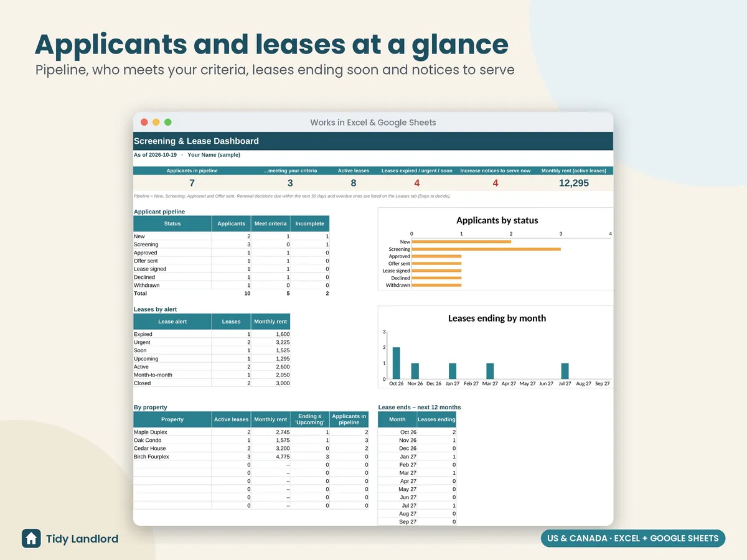Select the 'Property' column header

click(172, 419)
